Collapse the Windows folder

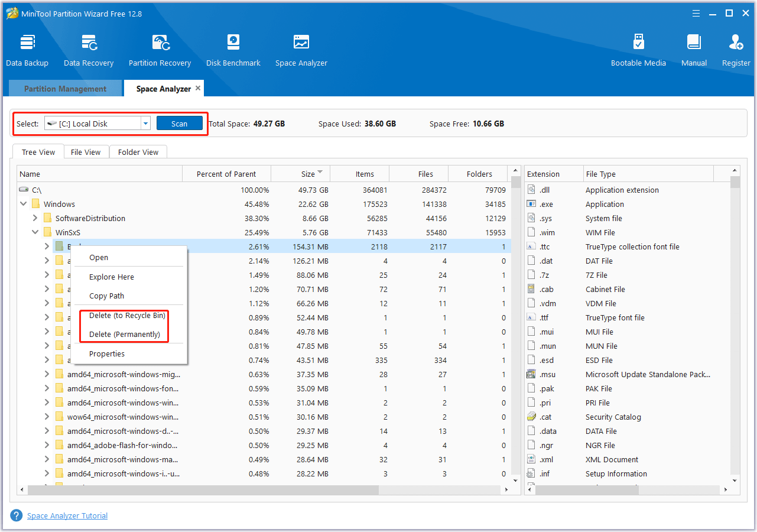click(x=22, y=203)
